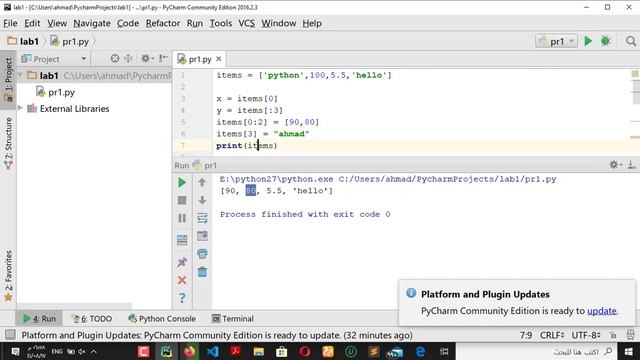Toggle Structure side tab
640x360 pixels.
point(8,143)
